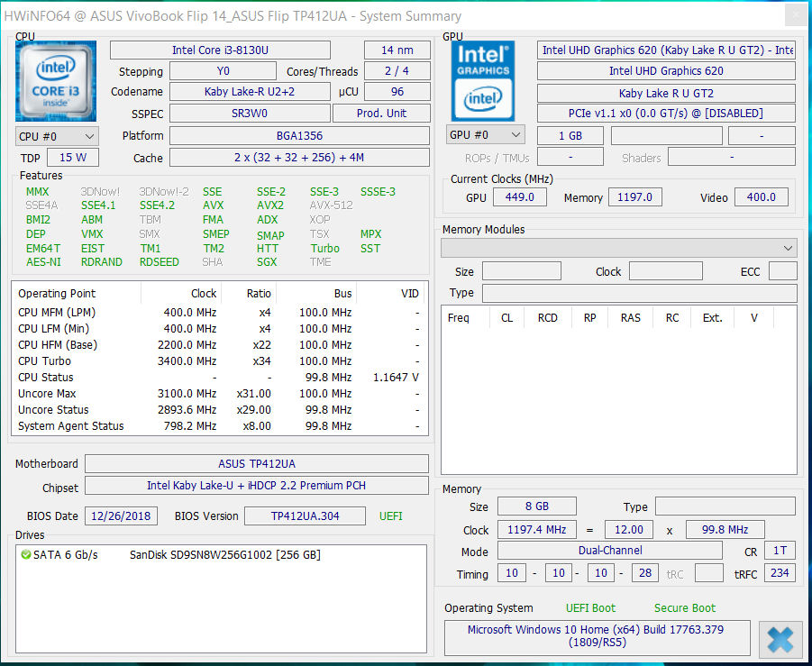Image resolution: width=812 pixels, height=666 pixels.
Task: Click the PCIe v1.1 x0 [DISABLED] field
Action: point(666,114)
